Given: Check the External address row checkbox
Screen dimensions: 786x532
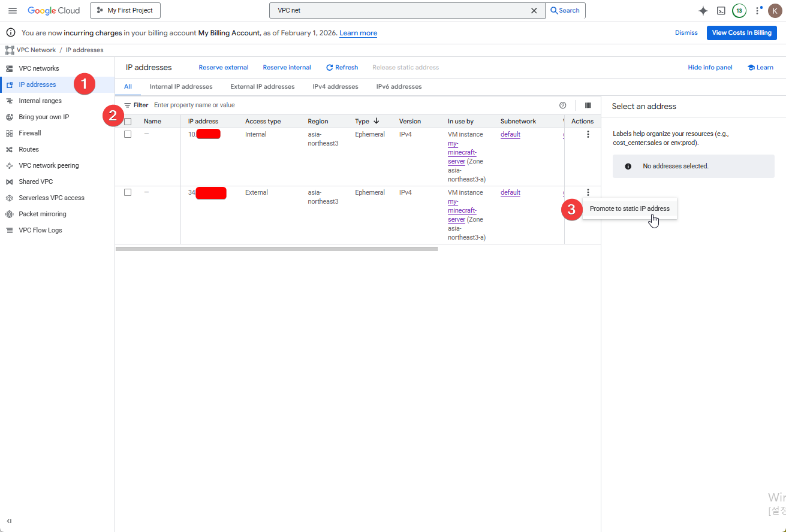Looking at the screenshot, I should click(128, 193).
